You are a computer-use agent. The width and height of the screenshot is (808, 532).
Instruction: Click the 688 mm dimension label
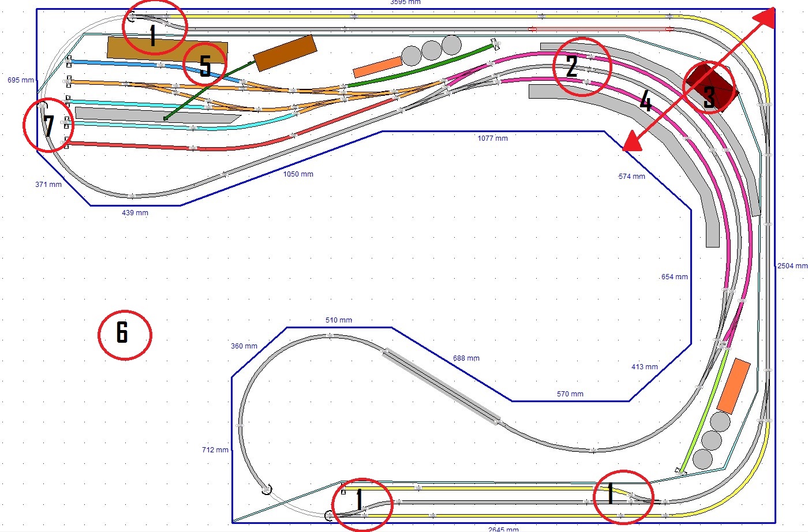coord(466,358)
